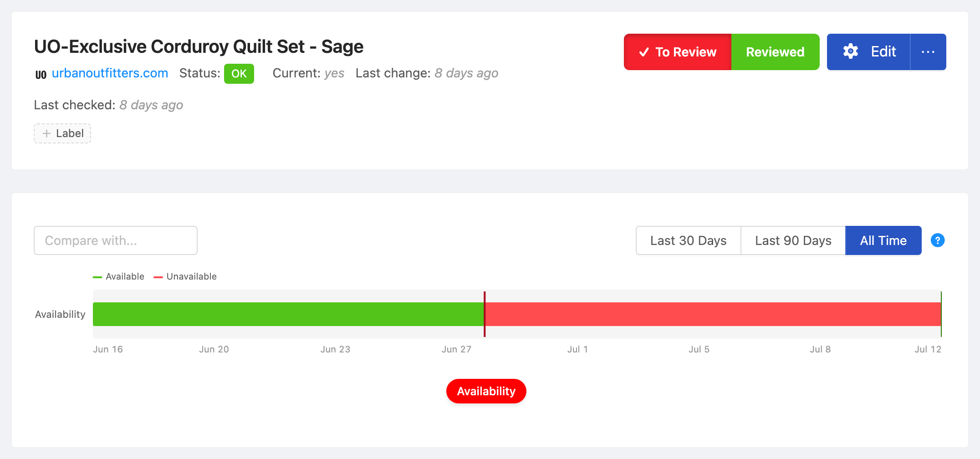
Task: Toggle Unavailable series in legend
Action: tap(185, 276)
